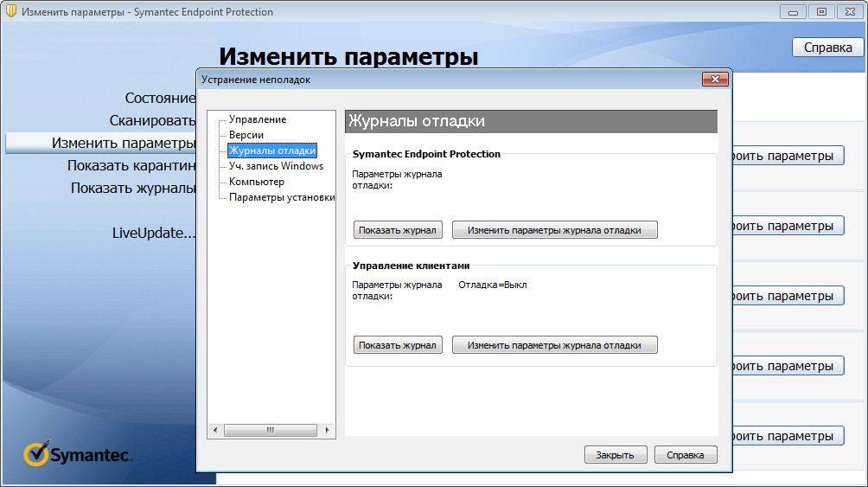Select Журналы отладки tree item
Image resolution: width=868 pixels, height=487 pixels.
(x=271, y=151)
